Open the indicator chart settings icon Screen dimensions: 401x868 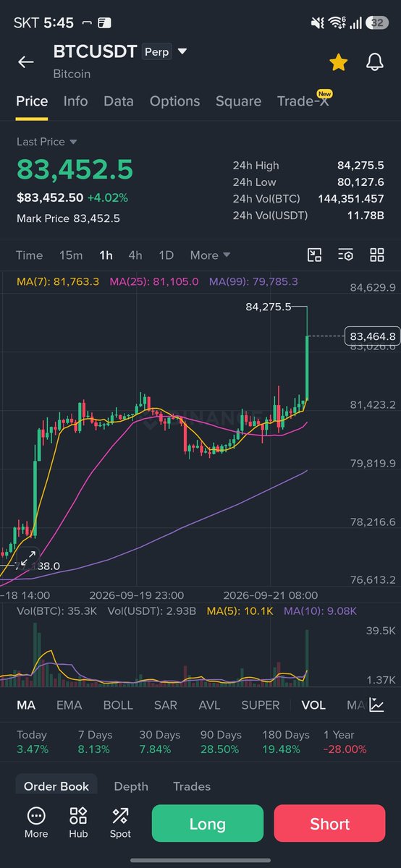click(x=376, y=705)
